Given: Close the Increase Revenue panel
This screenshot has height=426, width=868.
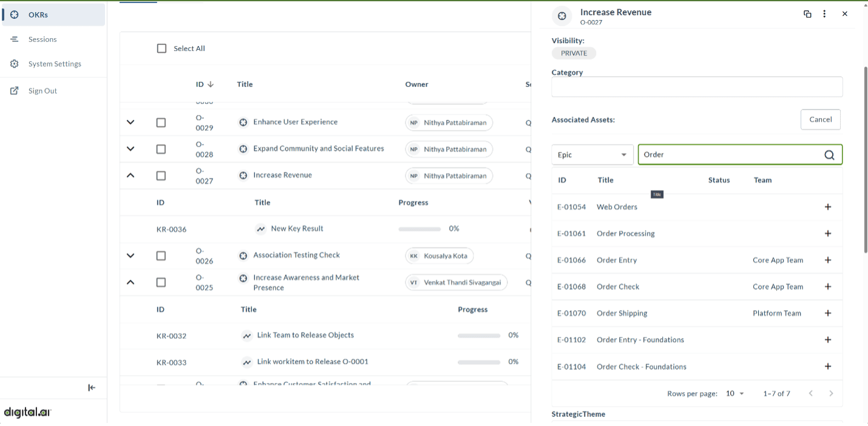Looking at the screenshot, I should pos(844,14).
